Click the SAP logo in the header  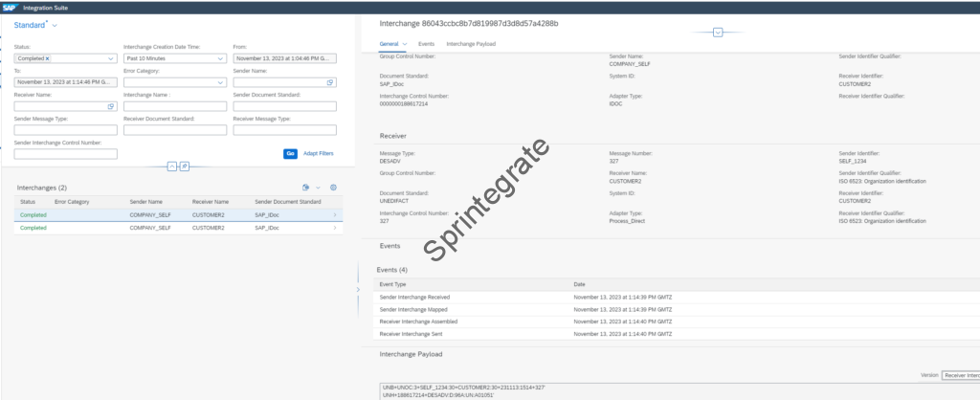point(12,7)
